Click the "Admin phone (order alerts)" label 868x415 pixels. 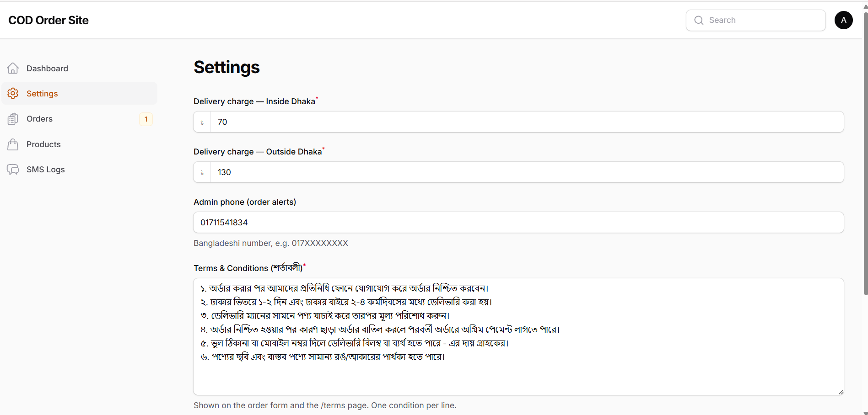pos(245,202)
